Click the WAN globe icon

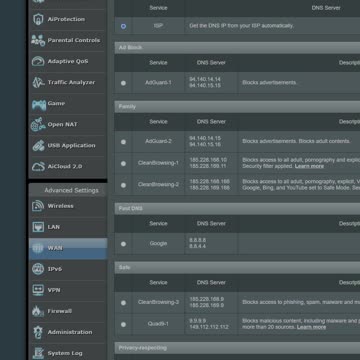(38, 248)
